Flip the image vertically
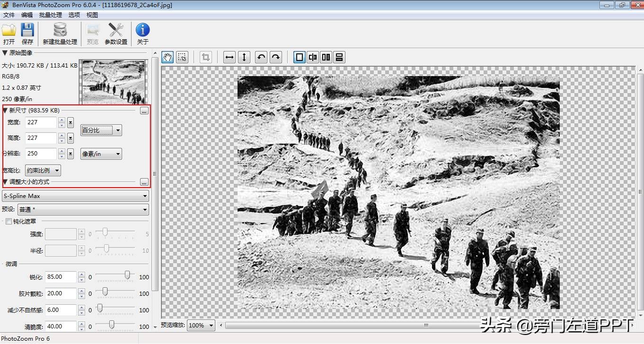644x344 pixels. (x=244, y=57)
